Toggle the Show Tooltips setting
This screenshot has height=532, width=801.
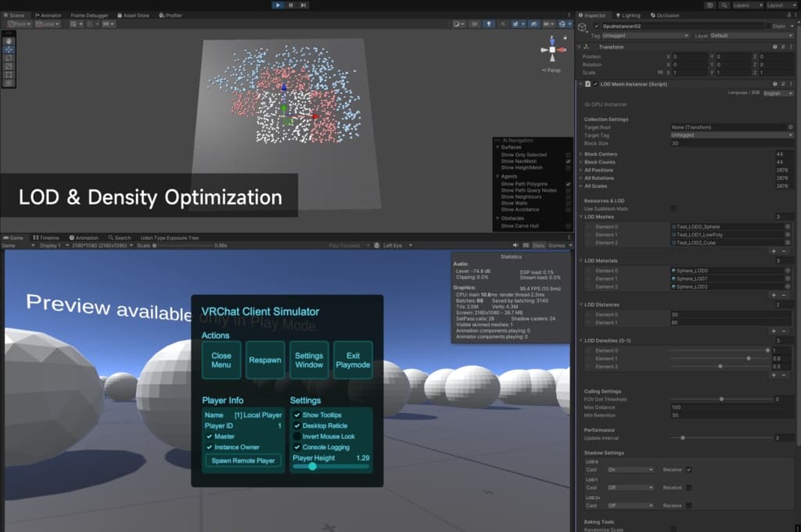click(297, 415)
